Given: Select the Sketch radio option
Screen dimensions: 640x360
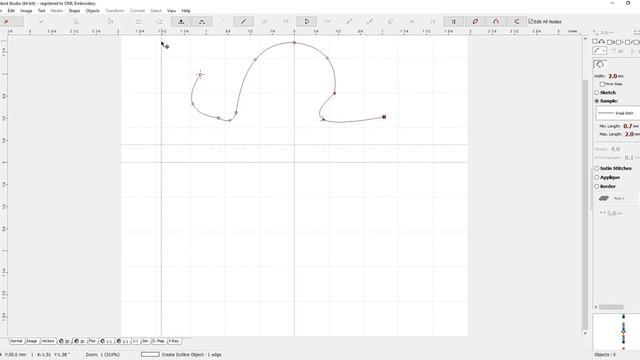Looking at the screenshot, I should [x=597, y=93].
